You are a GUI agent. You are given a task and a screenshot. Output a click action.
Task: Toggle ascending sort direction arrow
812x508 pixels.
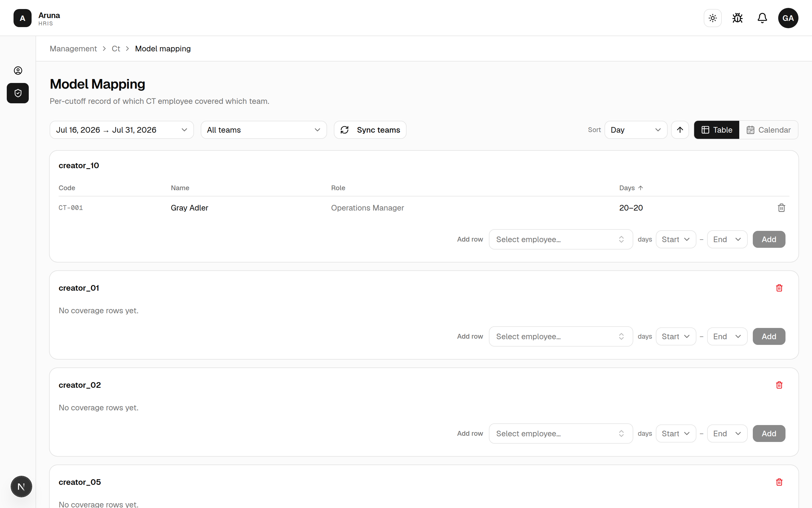tap(680, 130)
